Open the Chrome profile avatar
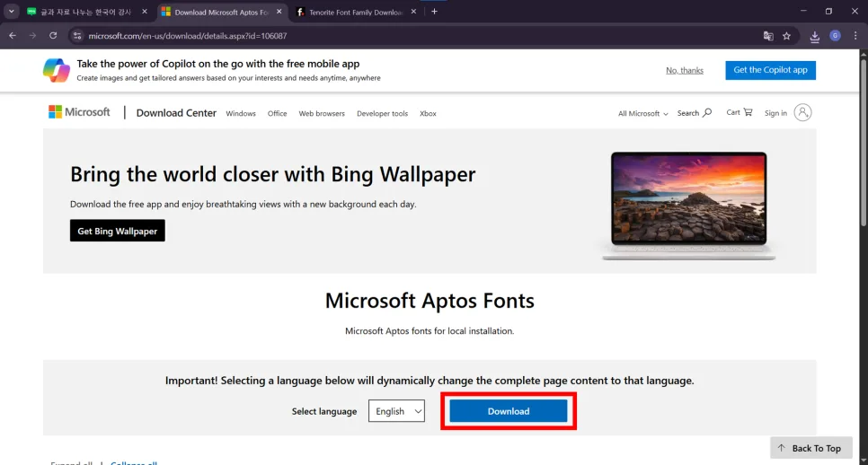868x465 pixels. point(836,36)
